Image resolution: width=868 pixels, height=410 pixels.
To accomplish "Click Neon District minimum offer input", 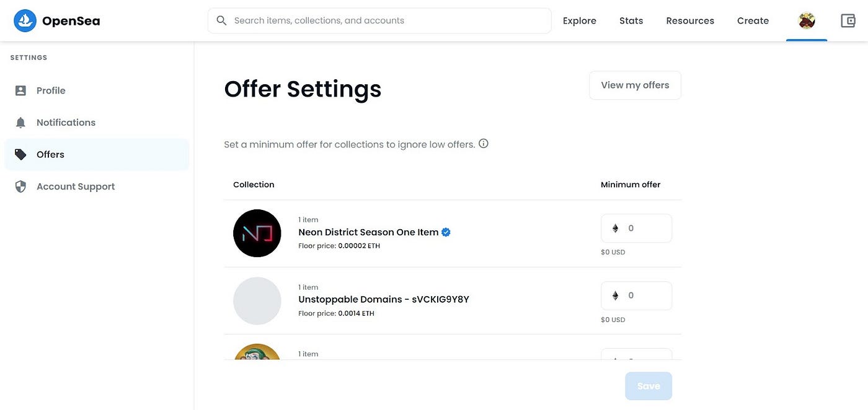I will click(x=645, y=229).
